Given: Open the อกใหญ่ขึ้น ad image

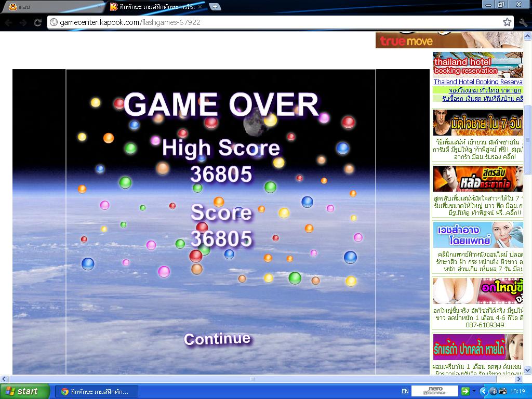Looking at the screenshot, I should coord(478,291).
